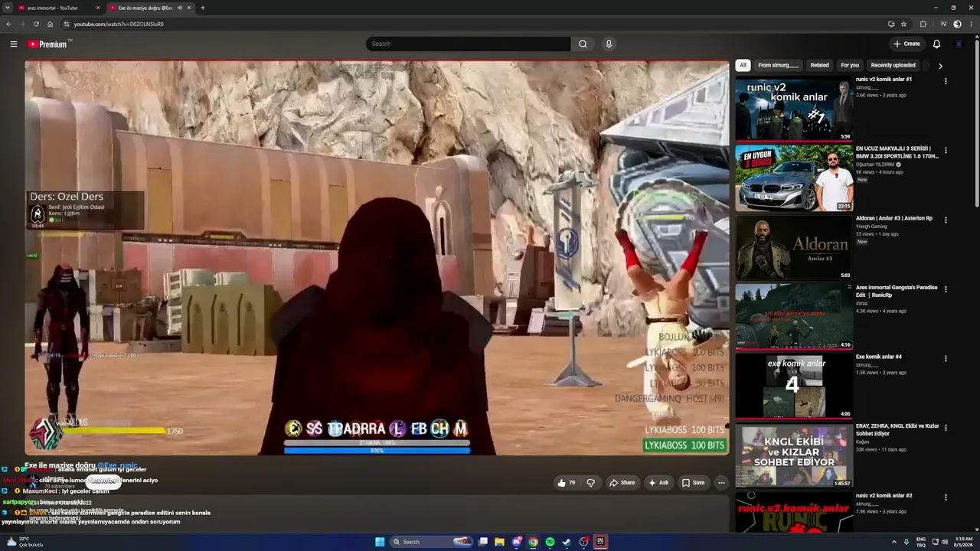The height and width of the screenshot is (551, 980).
Task: Click the YouTube search magnifier button
Action: click(x=583, y=44)
